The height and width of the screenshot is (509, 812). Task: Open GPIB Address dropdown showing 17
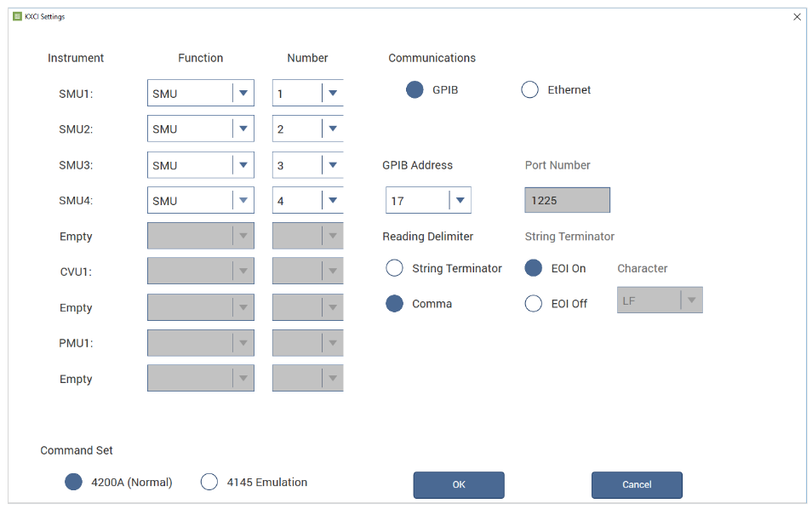(x=460, y=201)
